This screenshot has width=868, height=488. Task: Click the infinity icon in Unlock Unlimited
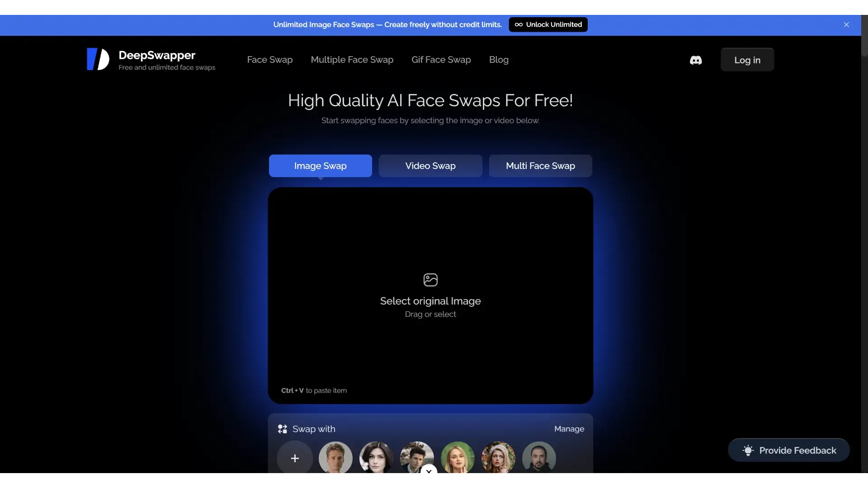pos(519,24)
